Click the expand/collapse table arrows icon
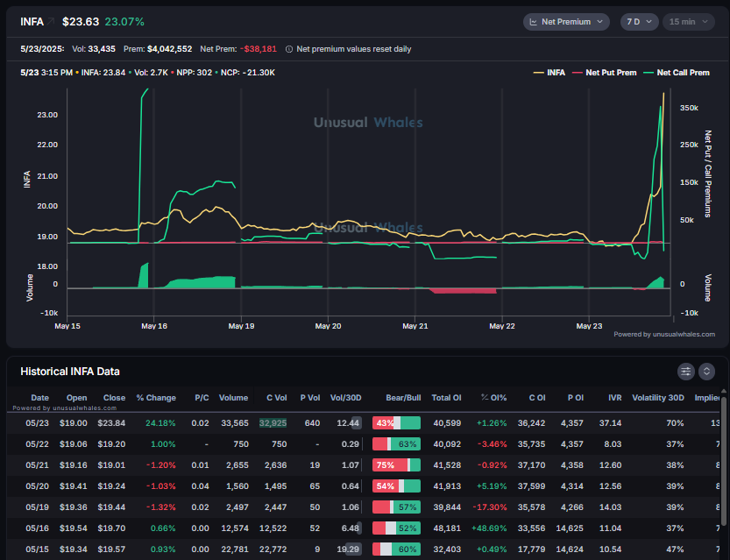The width and height of the screenshot is (730, 560). click(x=706, y=372)
